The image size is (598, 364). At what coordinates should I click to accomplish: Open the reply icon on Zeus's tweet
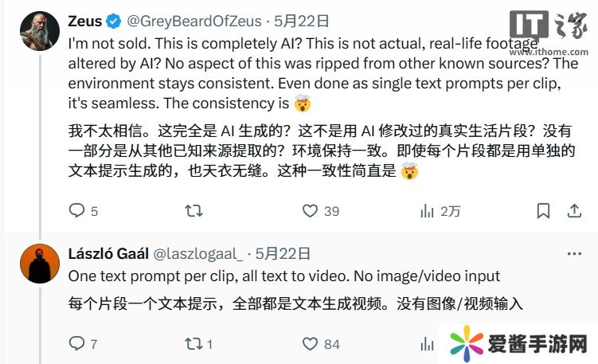click(x=76, y=210)
